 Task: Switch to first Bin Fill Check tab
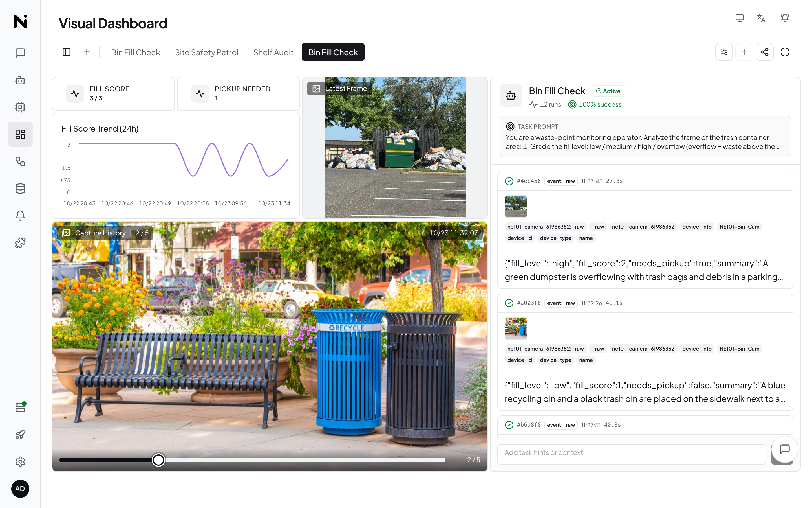click(x=135, y=52)
